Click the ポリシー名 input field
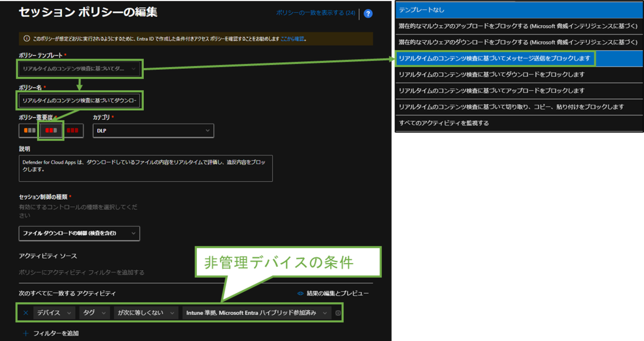The image size is (644, 341). click(80, 100)
